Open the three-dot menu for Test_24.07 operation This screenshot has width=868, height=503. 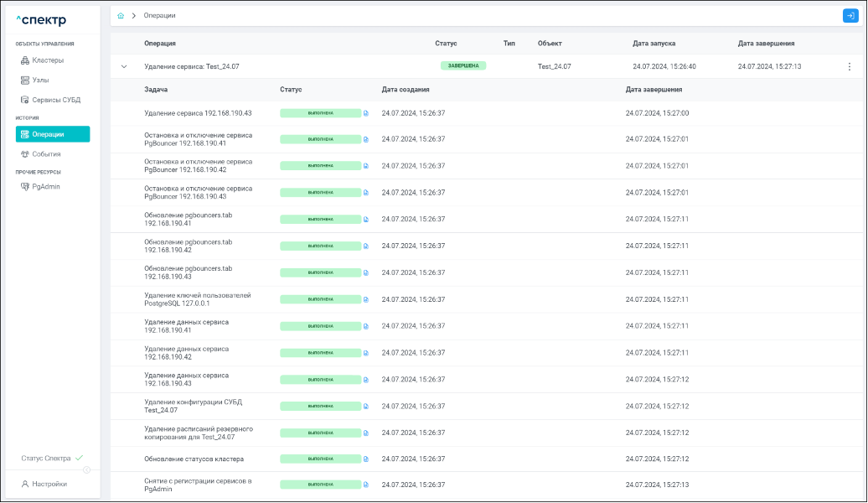click(849, 66)
